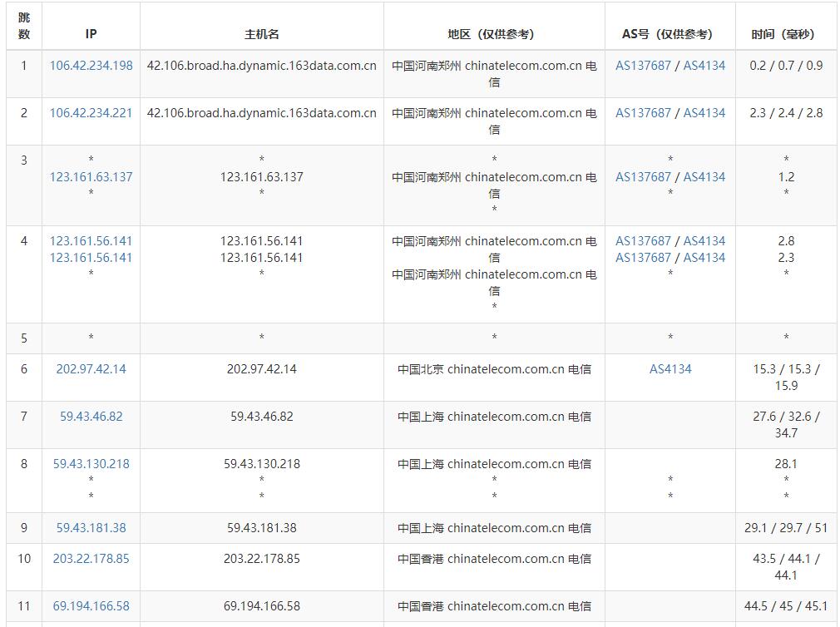Viewport: 840px width, 627px height.
Task: Select plain-text hostname 59.43.181.38 cell
Action: tap(261, 527)
